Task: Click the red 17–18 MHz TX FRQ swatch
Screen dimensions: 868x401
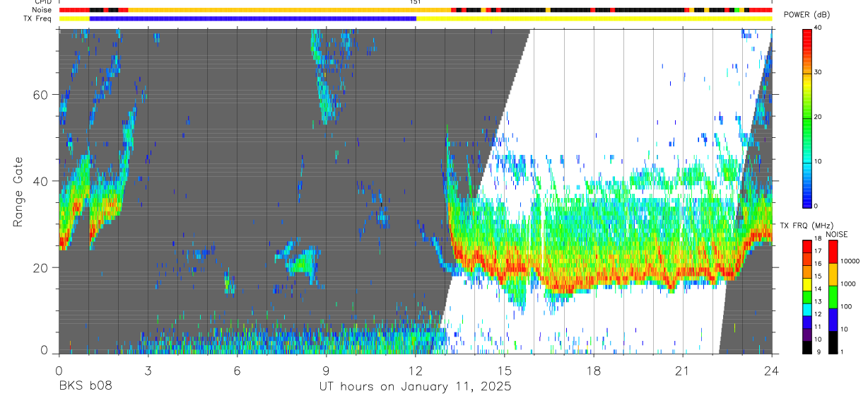Action: tap(807, 245)
